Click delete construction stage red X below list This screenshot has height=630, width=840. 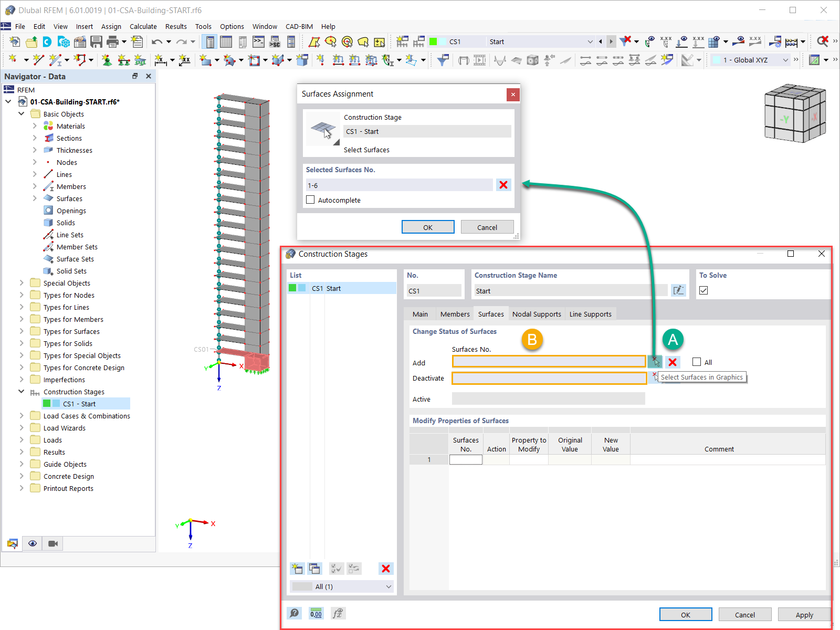coord(386,569)
